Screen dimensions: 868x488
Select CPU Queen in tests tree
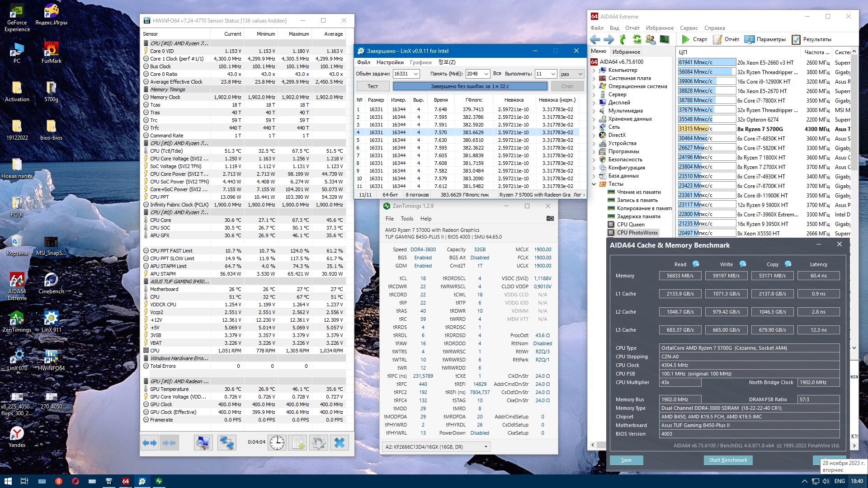tap(630, 224)
